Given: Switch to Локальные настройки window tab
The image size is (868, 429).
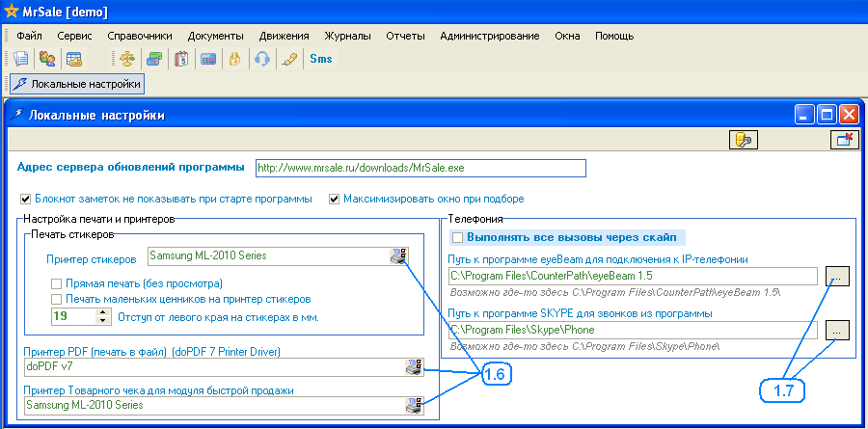Looking at the screenshot, I should click(x=77, y=84).
